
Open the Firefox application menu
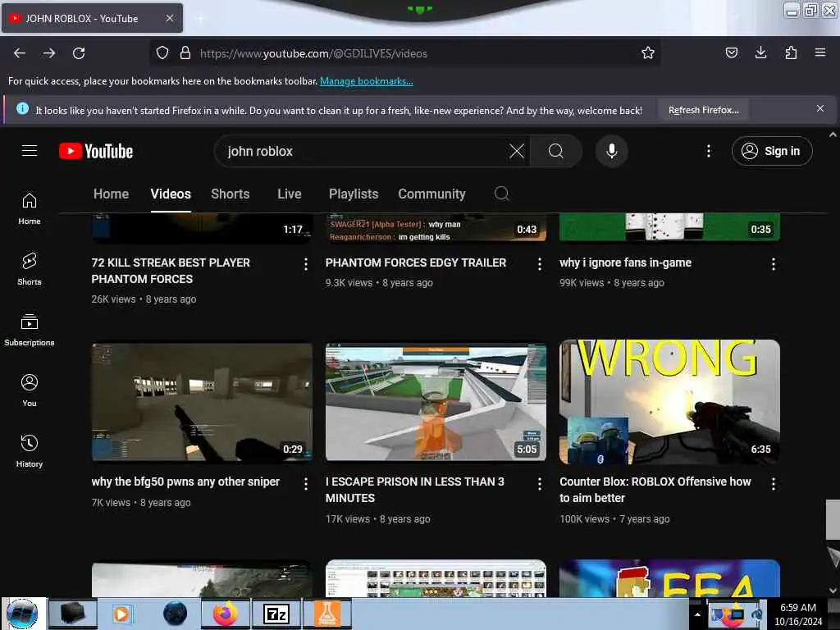[x=820, y=52]
